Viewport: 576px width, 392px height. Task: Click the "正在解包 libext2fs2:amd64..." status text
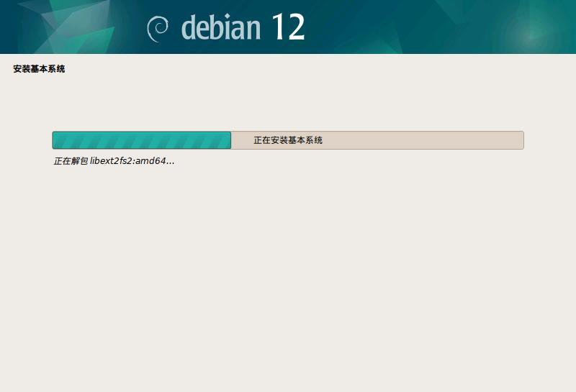point(114,161)
